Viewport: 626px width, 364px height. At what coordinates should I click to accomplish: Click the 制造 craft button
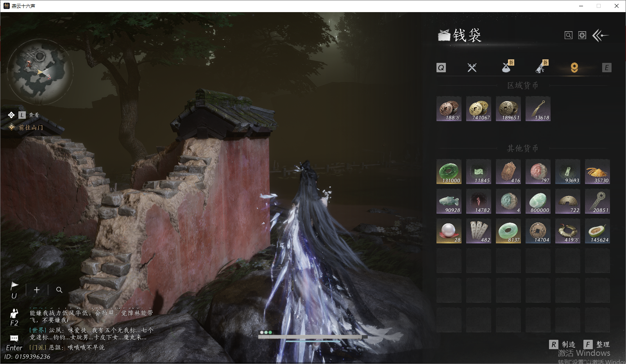point(562,344)
